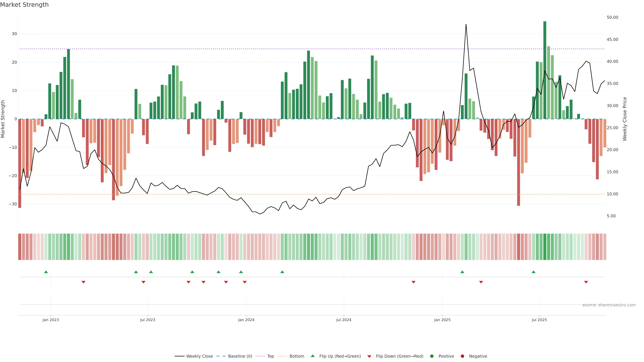Toggle the Bottom legend entry
This screenshot has height=362, width=644.
point(297,356)
